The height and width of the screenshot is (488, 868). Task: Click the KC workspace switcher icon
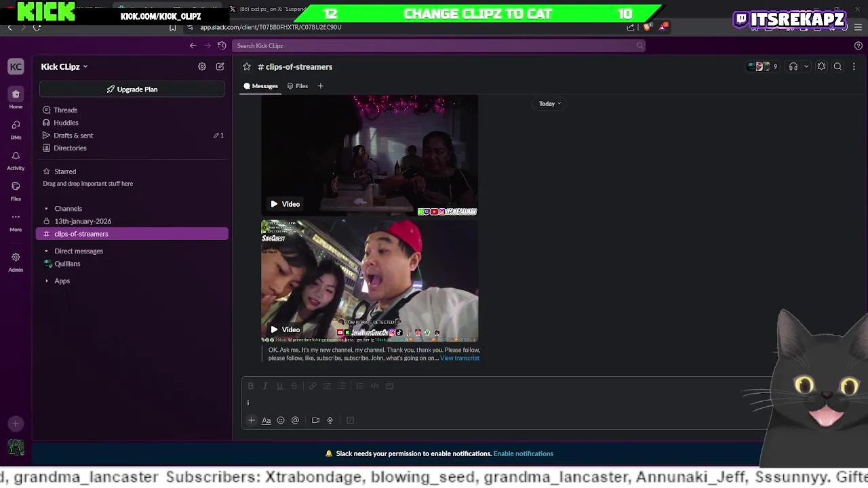pos(16,66)
